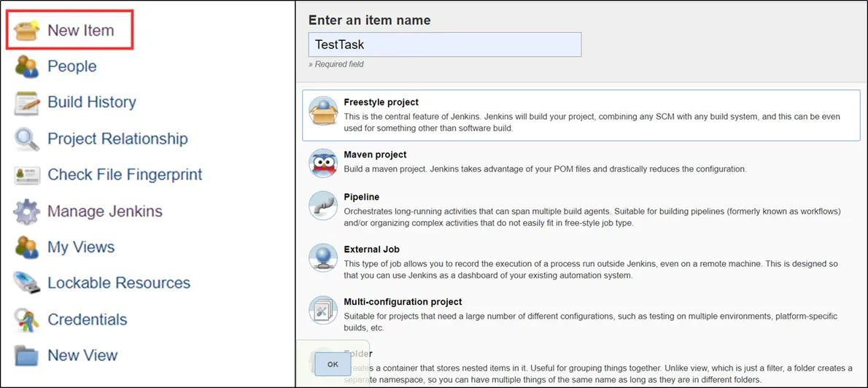868x388 pixels.
Task: Open the Lockable Resources link
Action: (x=119, y=284)
